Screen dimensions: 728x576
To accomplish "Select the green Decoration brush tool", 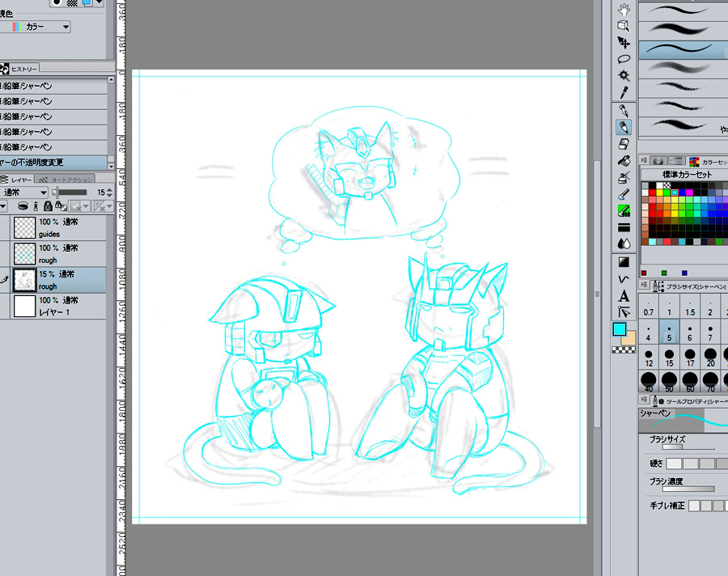I will pyautogui.click(x=624, y=211).
